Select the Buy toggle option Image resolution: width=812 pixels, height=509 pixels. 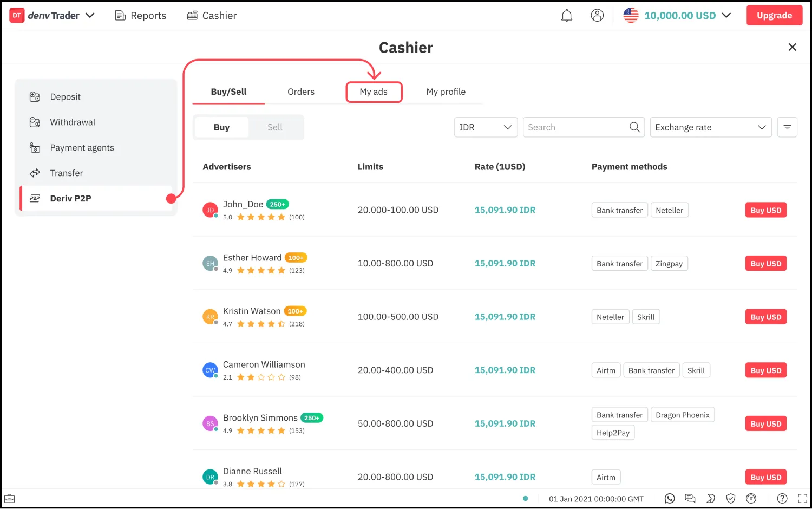pos(221,127)
